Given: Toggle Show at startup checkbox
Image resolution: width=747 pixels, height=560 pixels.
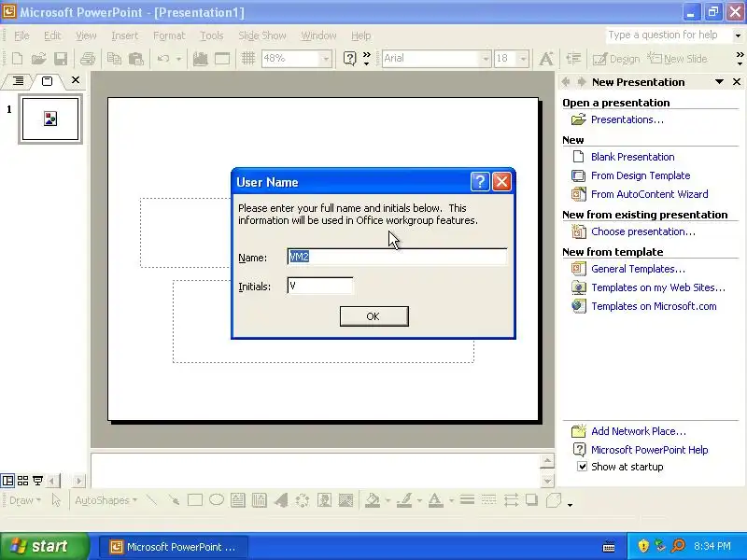Looking at the screenshot, I should [582, 467].
